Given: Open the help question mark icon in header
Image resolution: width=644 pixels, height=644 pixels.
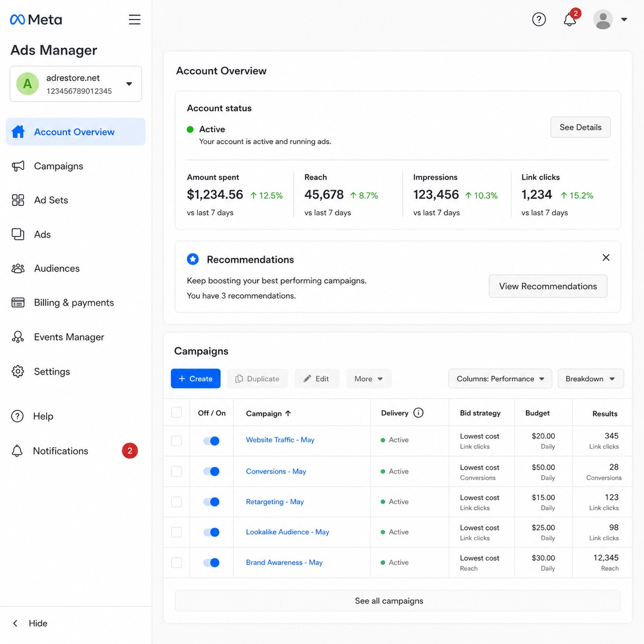Looking at the screenshot, I should point(539,20).
